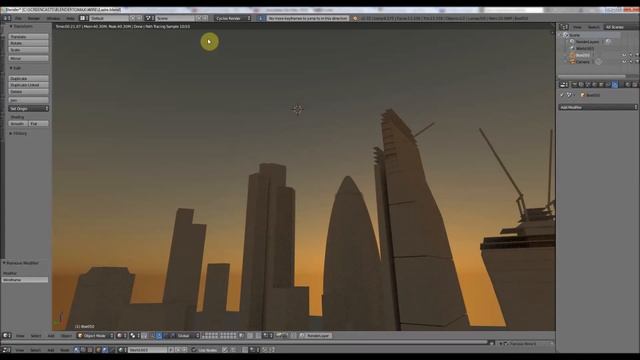This screenshot has width=640, height=360.
Task: Open the Window menu
Action: click(53, 18)
